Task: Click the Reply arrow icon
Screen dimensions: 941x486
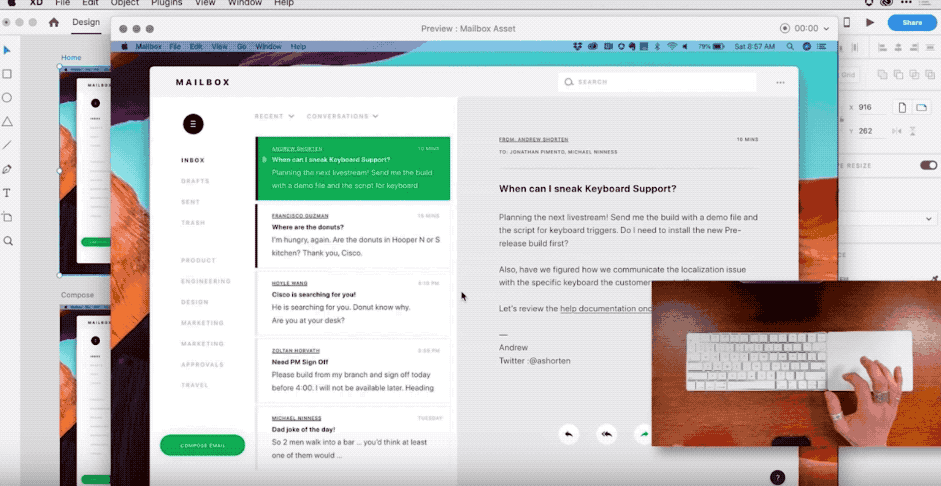Action: pyautogui.click(x=568, y=434)
